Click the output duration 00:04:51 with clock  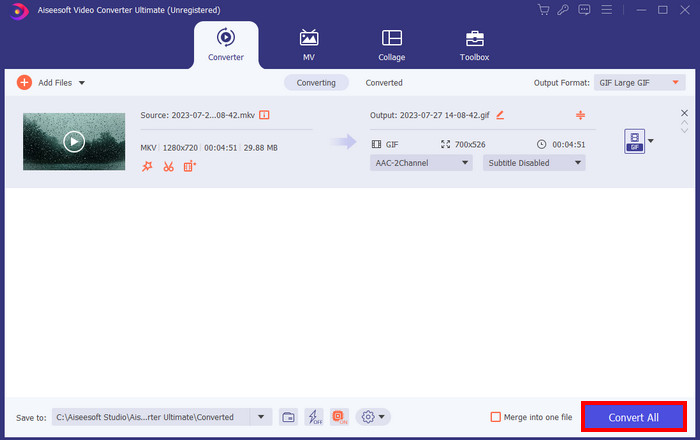(x=561, y=145)
